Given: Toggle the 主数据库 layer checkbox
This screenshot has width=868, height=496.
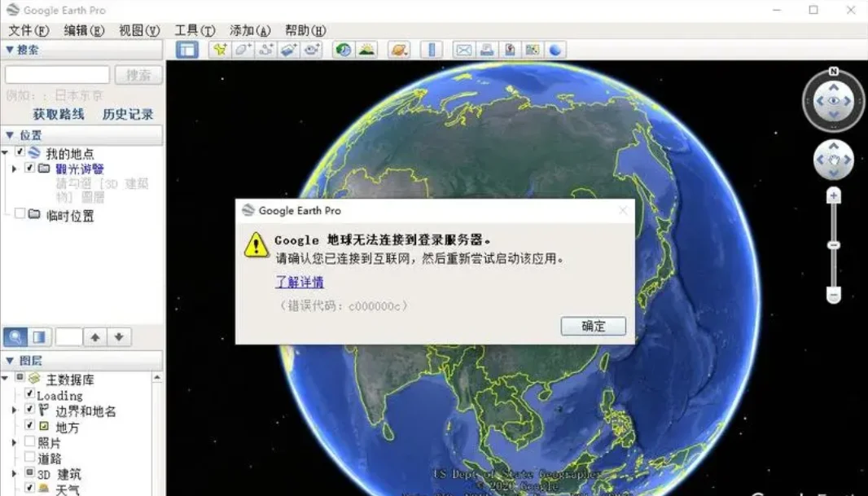Looking at the screenshot, I should coord(20,378).
